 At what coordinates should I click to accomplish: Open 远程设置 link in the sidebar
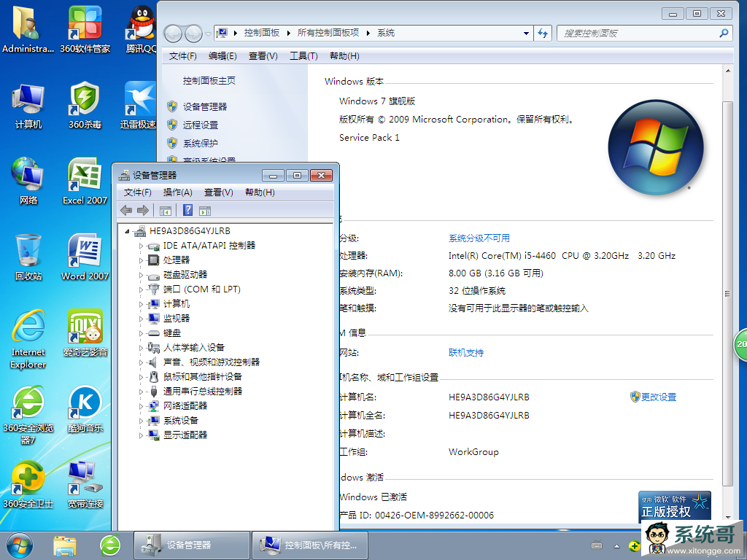[x=201, y=125]
